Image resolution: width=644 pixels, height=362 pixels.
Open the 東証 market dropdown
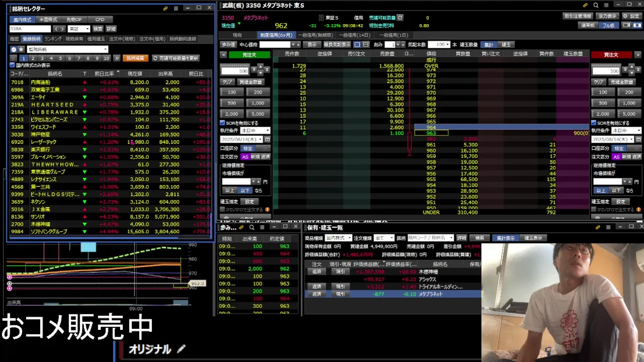coord(79,29)
